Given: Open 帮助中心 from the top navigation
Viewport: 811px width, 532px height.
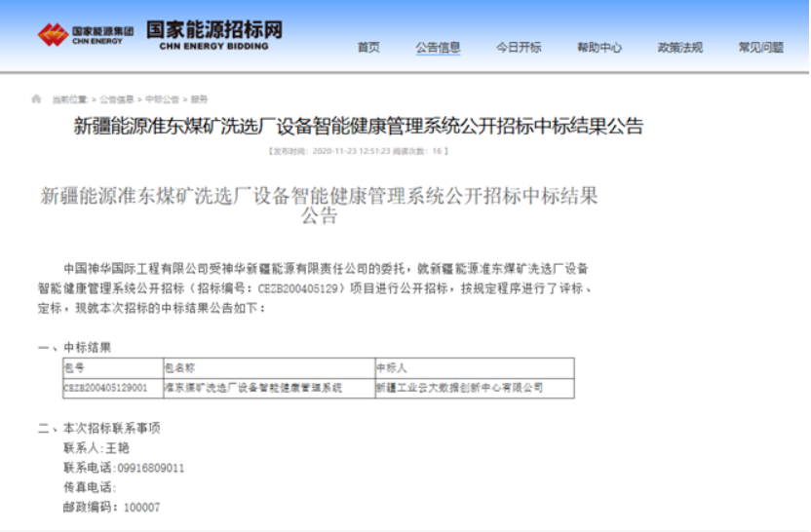Looking at the screenshot, I should (x=599, y=47).
